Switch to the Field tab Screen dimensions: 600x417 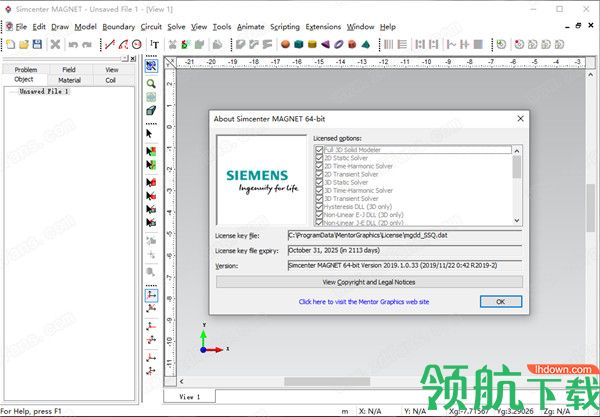[69, 70]
